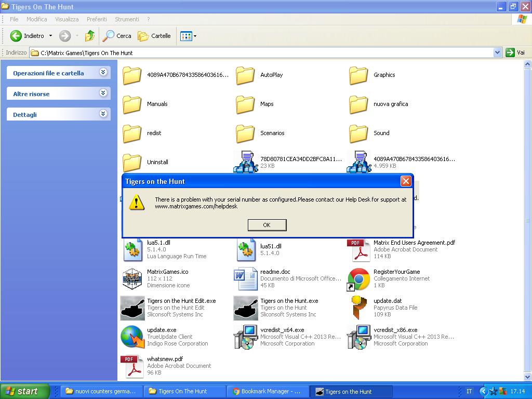Image resolution: width=532 pixels, height=399 pixels.
Task: Select the Graphics folder icon
Action: point(358,75)
